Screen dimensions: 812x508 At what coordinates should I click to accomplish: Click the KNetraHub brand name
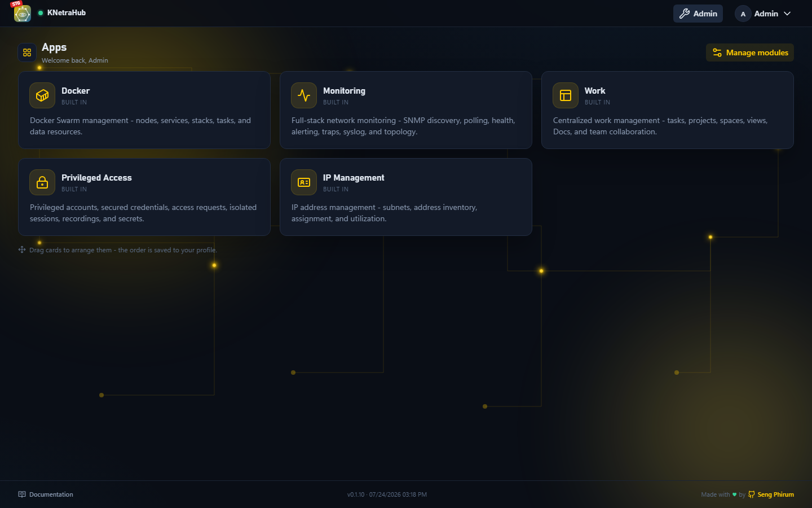click(x=67, y=13)
